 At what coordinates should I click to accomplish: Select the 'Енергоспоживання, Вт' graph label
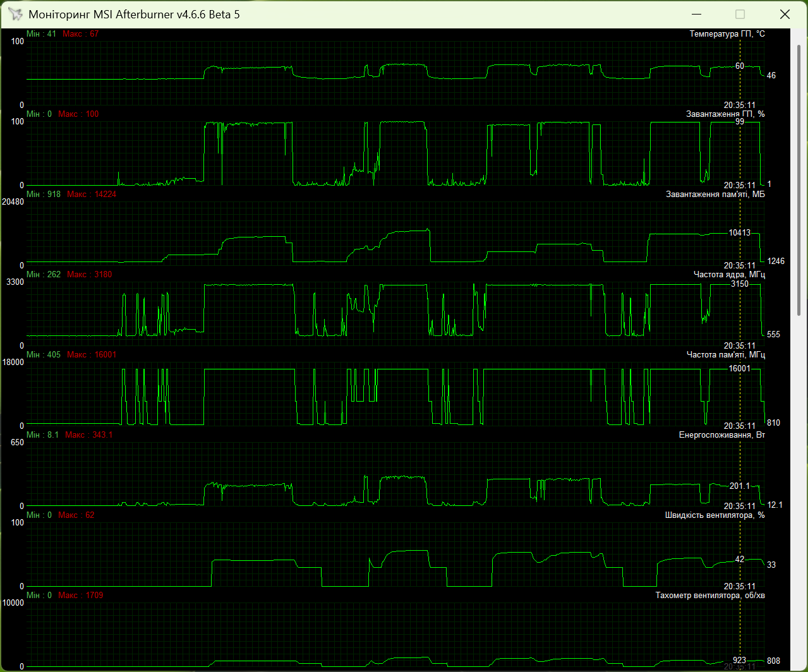[722, 435]
